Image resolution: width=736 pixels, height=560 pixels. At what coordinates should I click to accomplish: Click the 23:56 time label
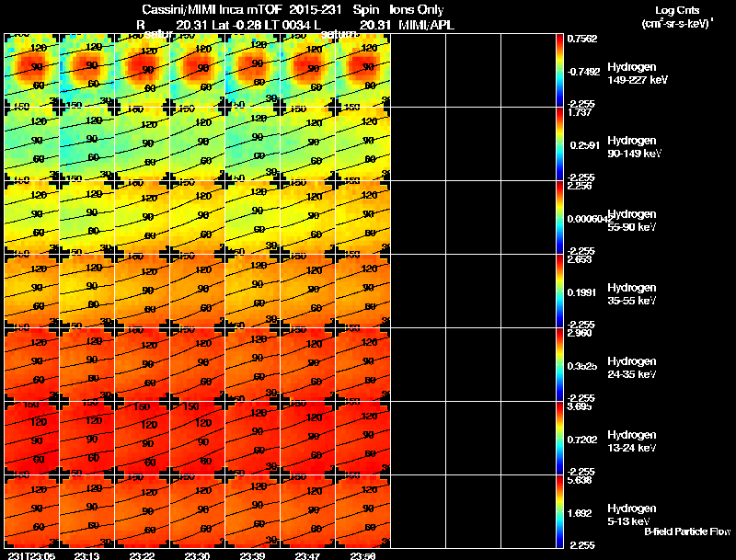(362, 555)
